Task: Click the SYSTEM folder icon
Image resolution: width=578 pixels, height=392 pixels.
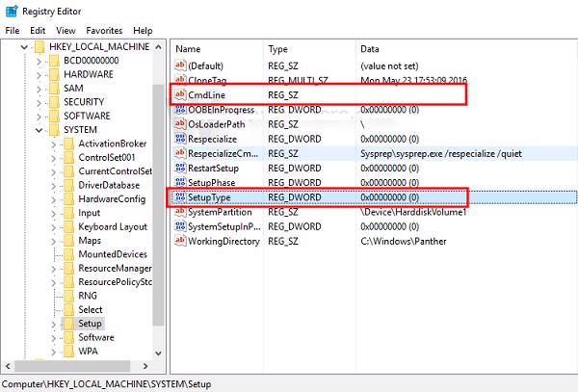Action: point(54,130)
